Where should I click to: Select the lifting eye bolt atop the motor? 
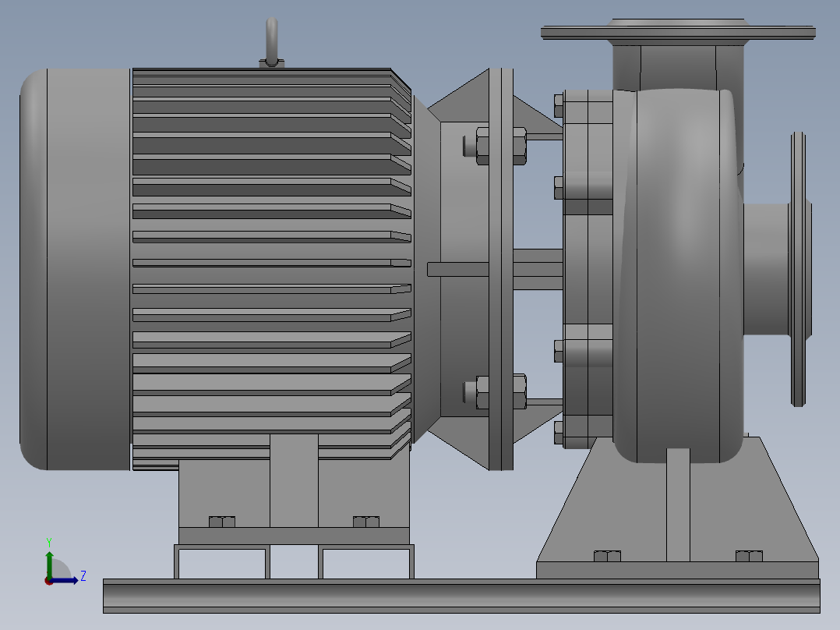(272, 42)
